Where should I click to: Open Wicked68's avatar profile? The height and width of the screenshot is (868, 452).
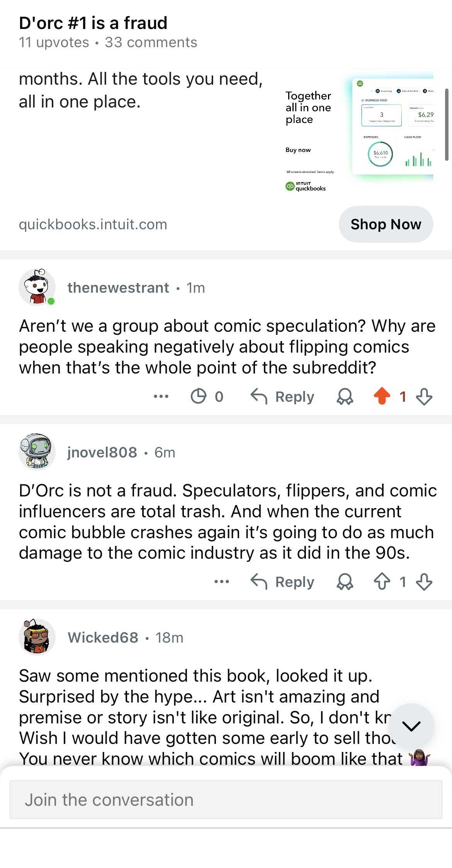(37, 637)
